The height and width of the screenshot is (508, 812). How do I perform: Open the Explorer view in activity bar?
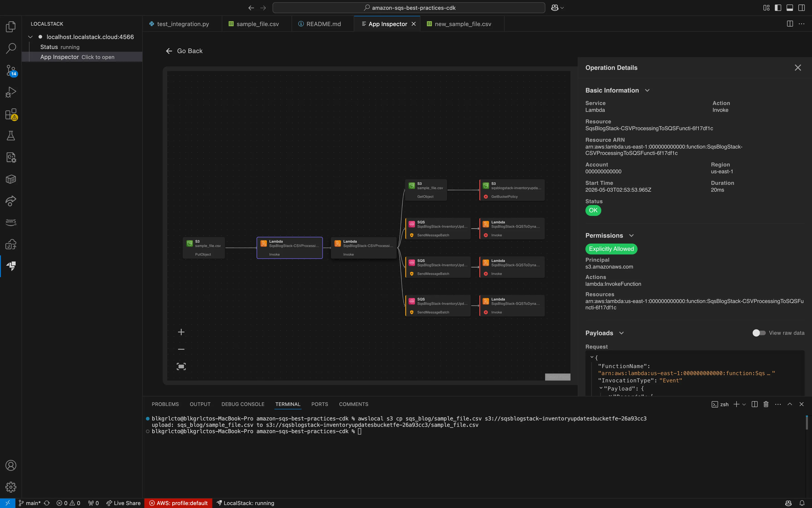click(x=11, y=27)
